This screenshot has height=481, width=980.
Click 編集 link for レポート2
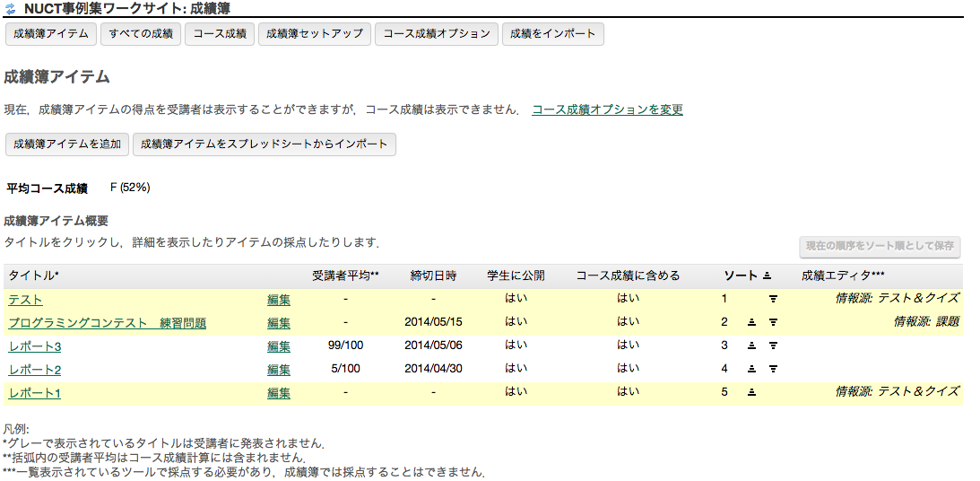click(279, 370)
